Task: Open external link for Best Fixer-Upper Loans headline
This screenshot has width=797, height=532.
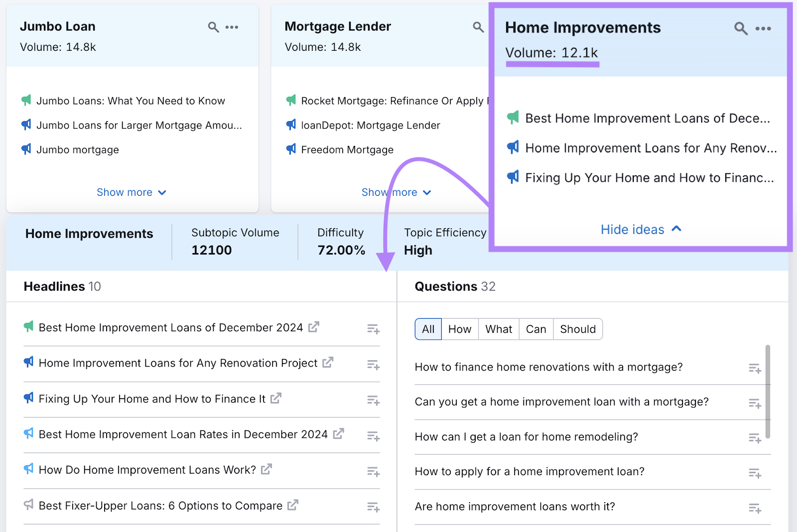Action: point(293,505)
